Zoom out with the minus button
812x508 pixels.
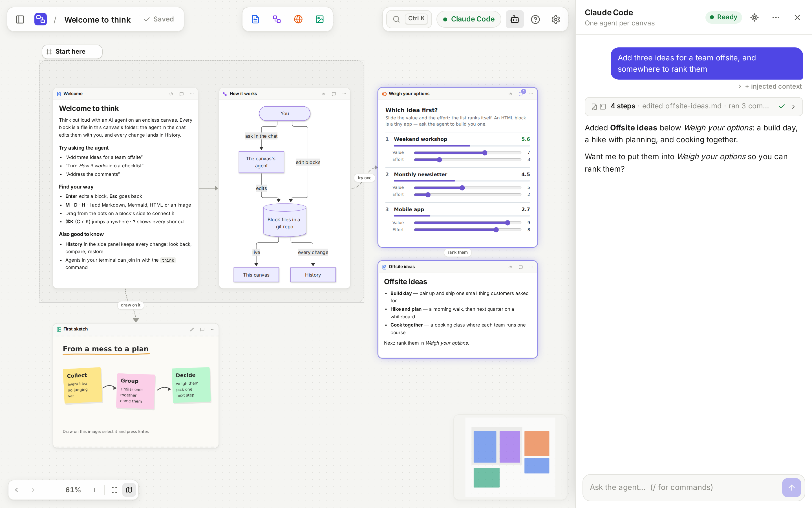52,490
